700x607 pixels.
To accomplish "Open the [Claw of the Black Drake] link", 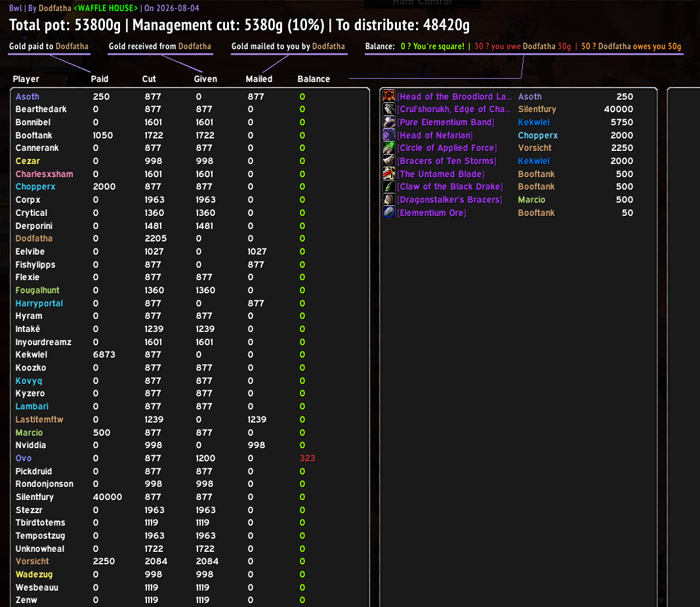I will 450,187.
